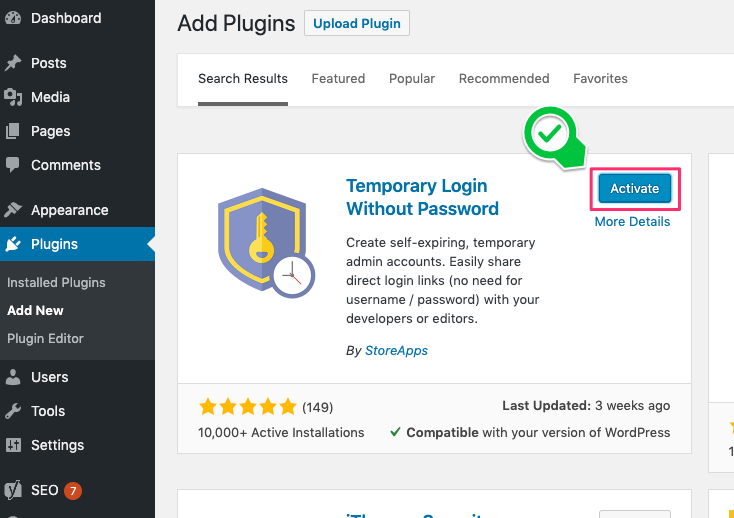The width and height of the screenshot is (734, 518).
Task: Click the Posts pushpin icon
Action: click(x=13, y=63)
